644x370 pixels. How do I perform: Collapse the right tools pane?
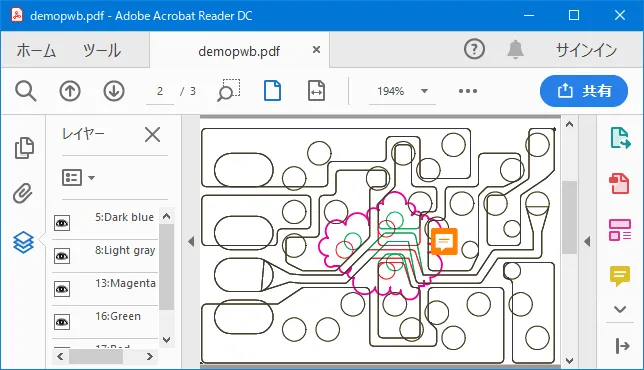[622, 346]
